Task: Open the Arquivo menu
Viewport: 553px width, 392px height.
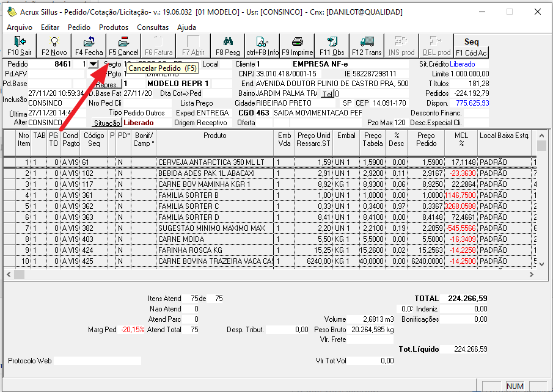Action: click(20, 27)
